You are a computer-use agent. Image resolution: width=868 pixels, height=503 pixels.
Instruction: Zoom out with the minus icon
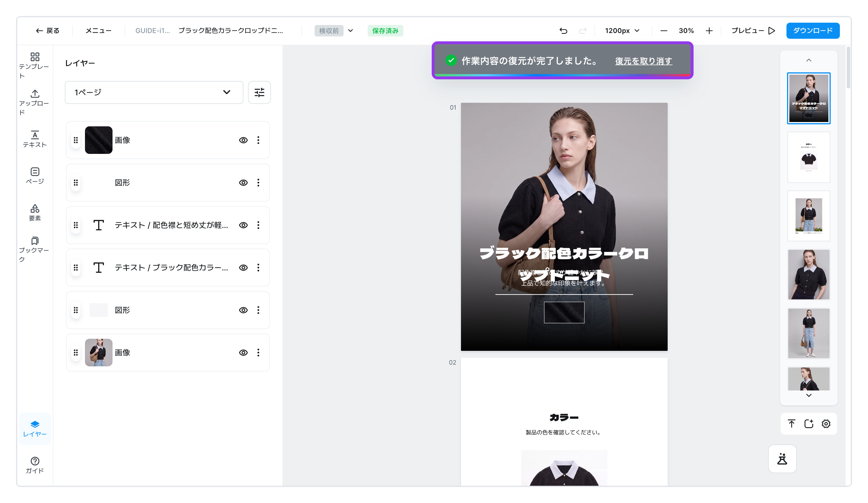coord(664,31)
